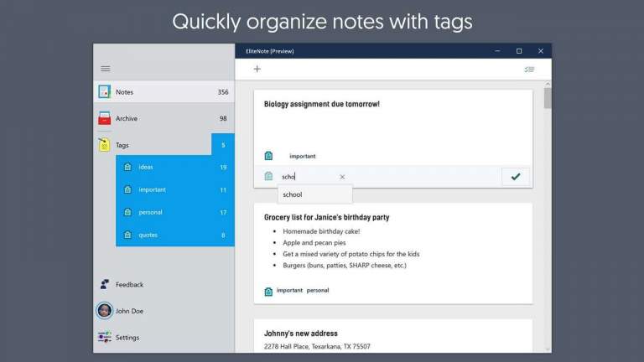Click the Homemade birthday cake list item
The height and width of the screenshot is (362, 644).
click(321, 231)
